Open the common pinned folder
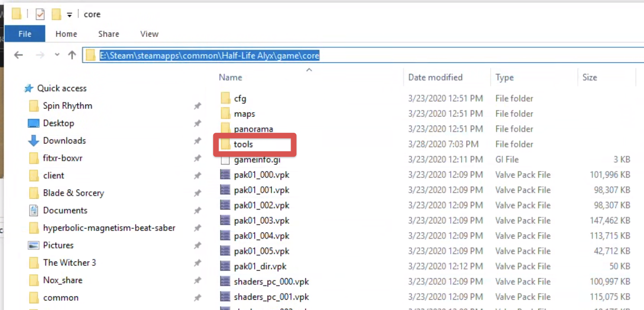The image size is (644, 310). (60, 298)
